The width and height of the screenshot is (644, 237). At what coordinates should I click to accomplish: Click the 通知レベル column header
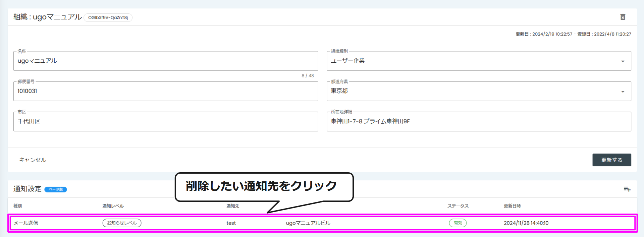click(x=113, y=206)
